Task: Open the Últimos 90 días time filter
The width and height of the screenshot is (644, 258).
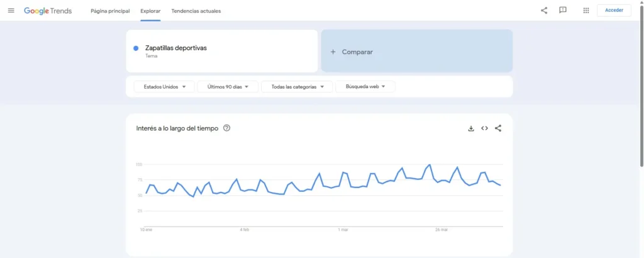Action: [228, 87]
